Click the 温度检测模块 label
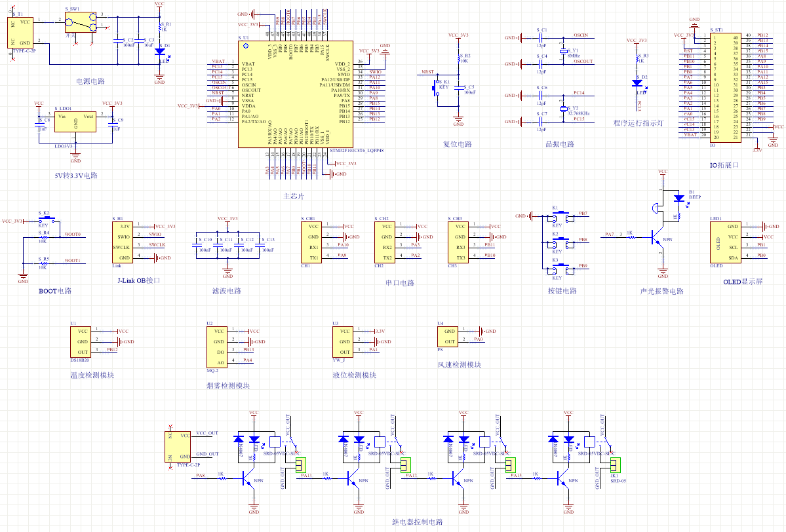Screen dimensions: 786x532 tap(92, 375)
